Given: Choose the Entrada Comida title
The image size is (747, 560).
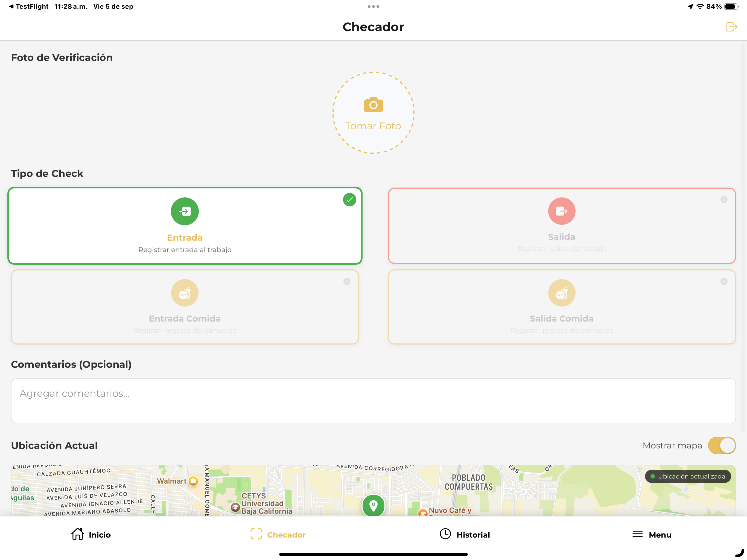Looking at the screenshot, I should [x=185, y=319].
